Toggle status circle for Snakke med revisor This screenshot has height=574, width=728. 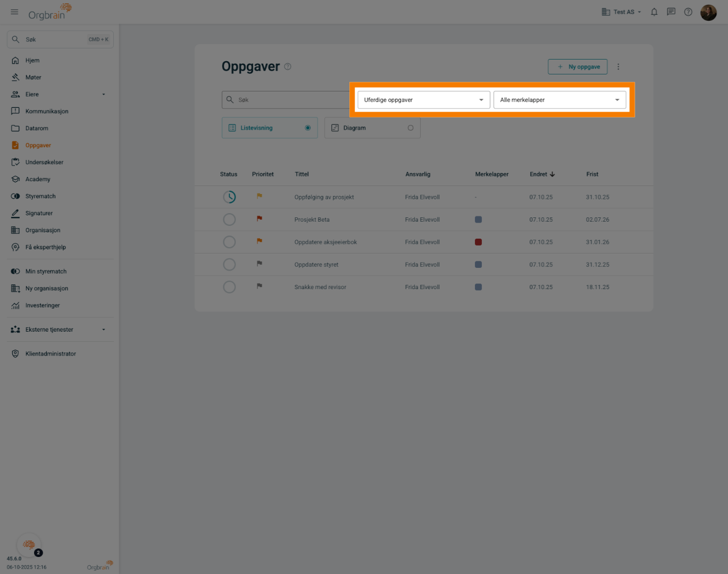229,287
